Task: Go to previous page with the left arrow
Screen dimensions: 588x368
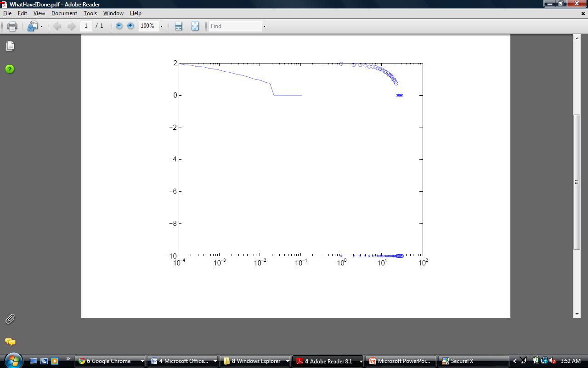Action: pos(57,26)
